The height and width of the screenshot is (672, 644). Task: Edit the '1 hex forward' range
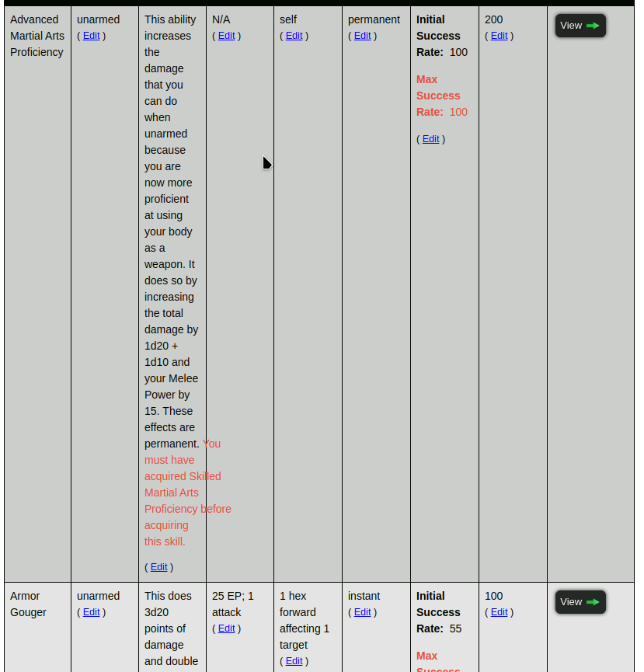294,661
